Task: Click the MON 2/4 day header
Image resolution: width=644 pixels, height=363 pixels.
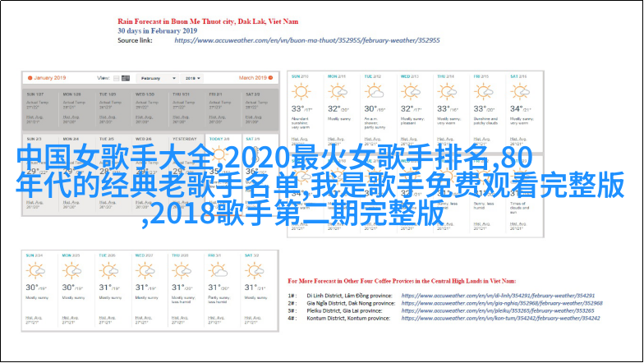Action: [x=71, y=139]
